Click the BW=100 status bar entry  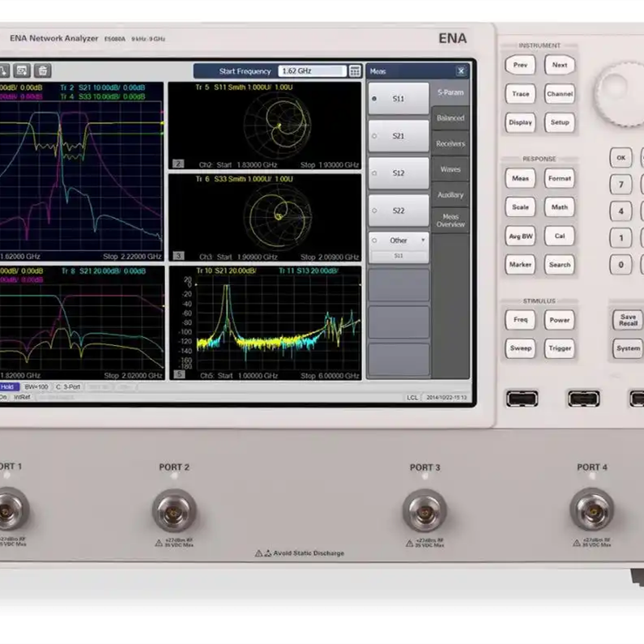(x=36, y=387)
